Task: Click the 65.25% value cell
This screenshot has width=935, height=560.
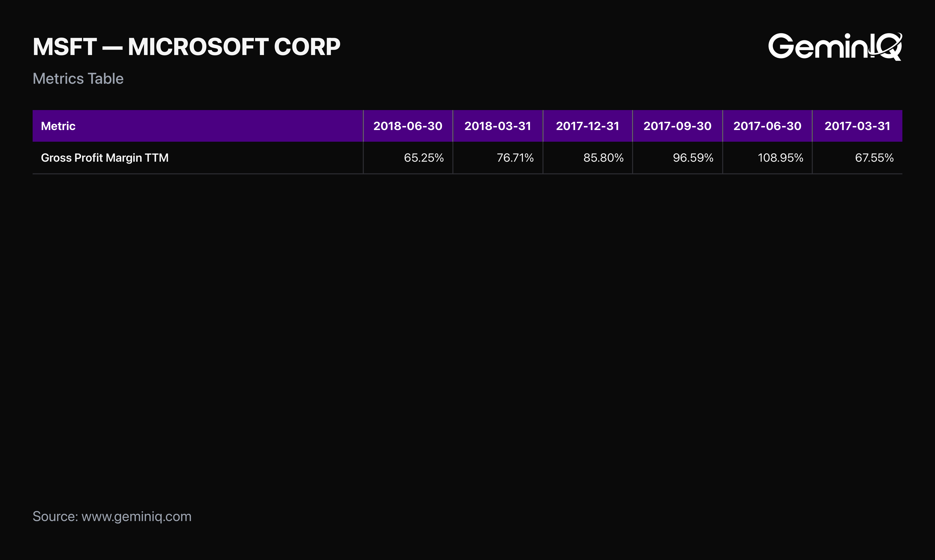Action: coord(408,158)
